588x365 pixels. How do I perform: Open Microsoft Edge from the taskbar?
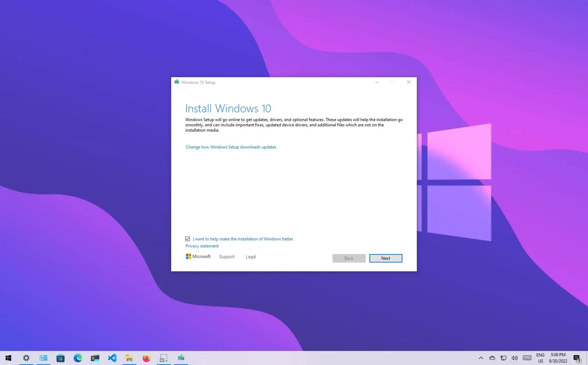pyautogui.click(x=78, y=358)
